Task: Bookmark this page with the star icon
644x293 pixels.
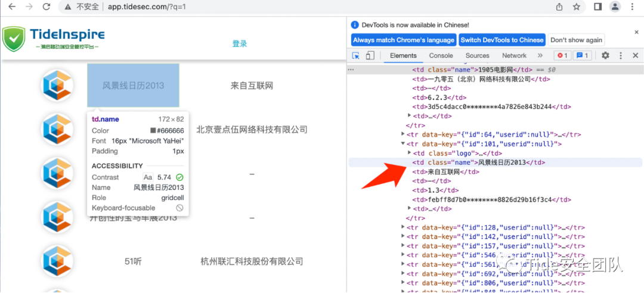Action: pyautogui.click(x=577, y=7)
